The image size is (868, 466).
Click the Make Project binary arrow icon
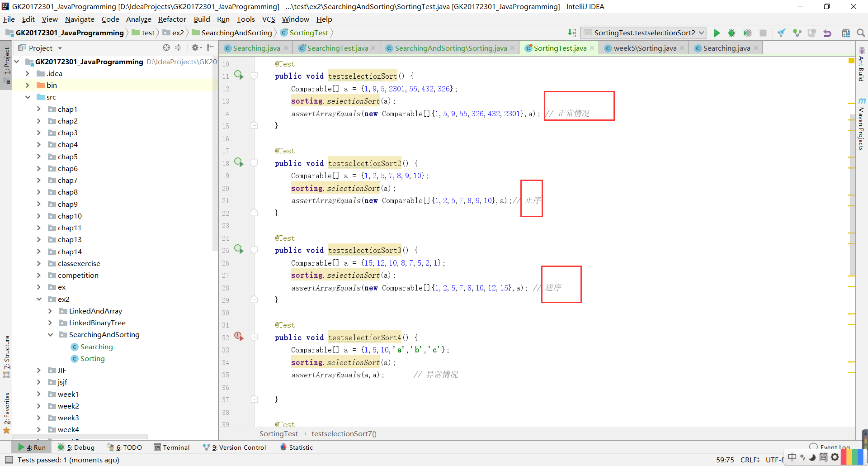(572, 33)
